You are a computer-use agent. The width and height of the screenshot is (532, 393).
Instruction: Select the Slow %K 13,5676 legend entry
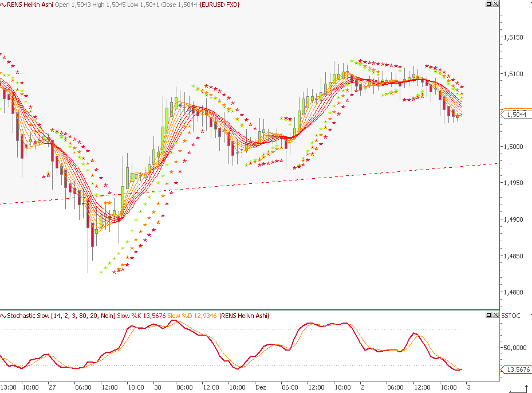pos(141,316)
